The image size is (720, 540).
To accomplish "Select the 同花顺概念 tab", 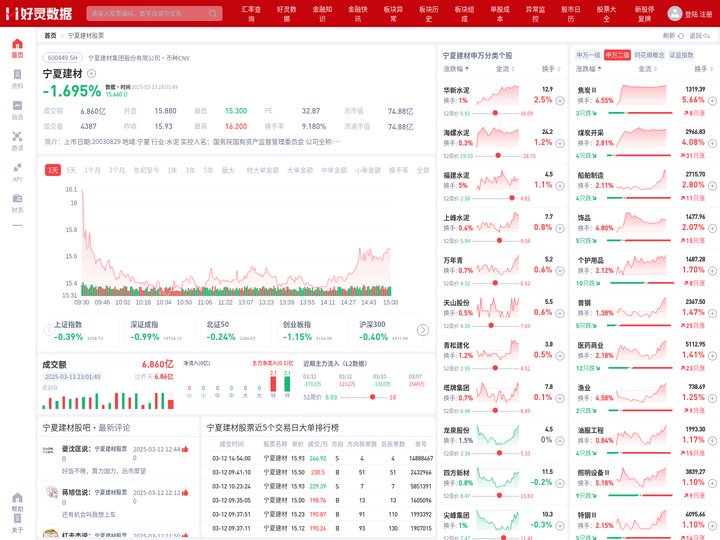I will 649,55.
